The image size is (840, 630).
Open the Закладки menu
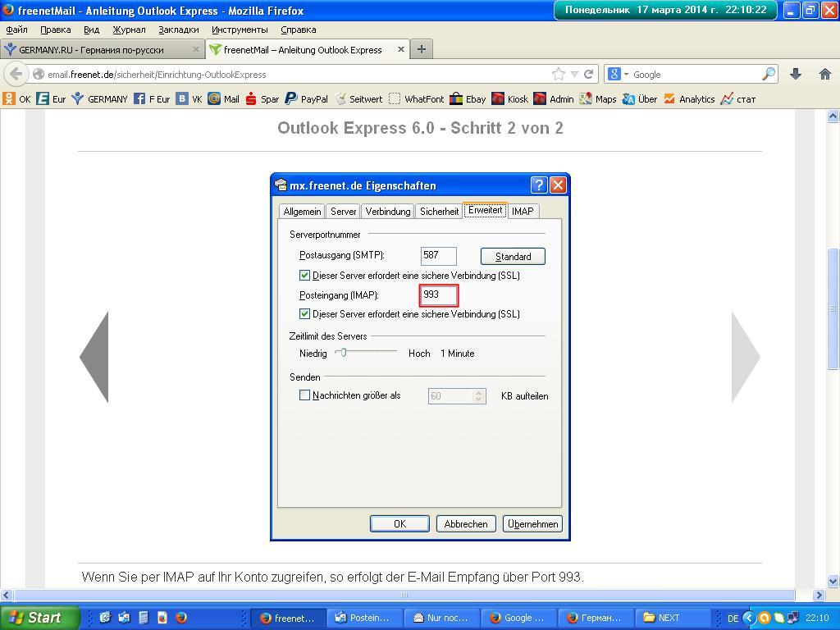tap(178, 30)
